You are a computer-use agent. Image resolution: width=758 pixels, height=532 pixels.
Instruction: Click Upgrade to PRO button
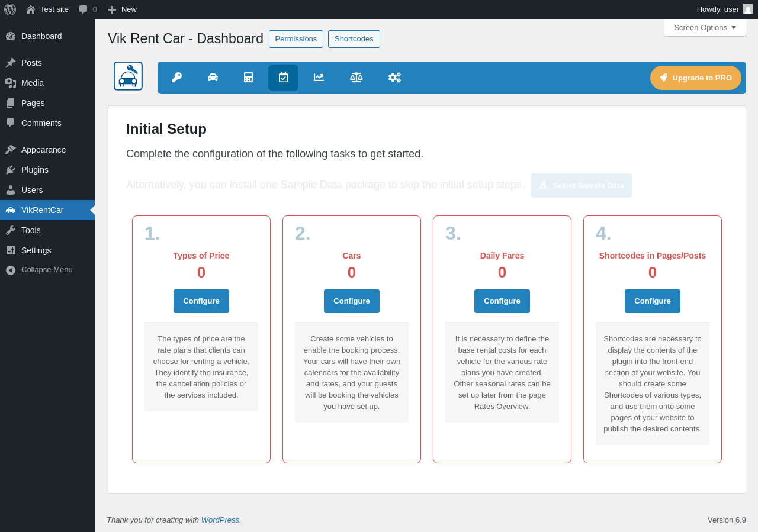pos(696,78)
